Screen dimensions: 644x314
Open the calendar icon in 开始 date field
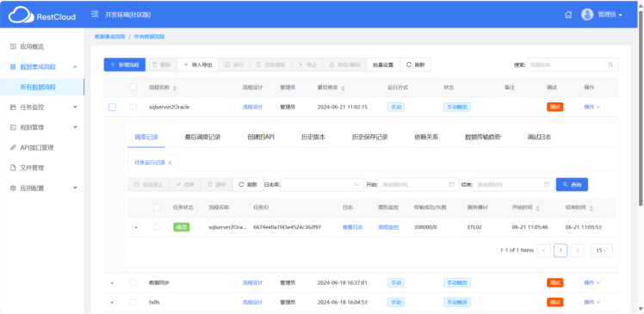coord(452,184)
